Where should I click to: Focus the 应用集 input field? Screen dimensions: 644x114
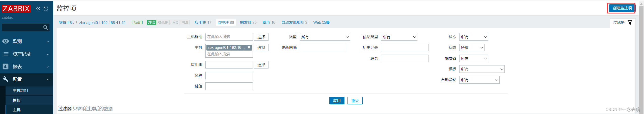click(229, 65)
